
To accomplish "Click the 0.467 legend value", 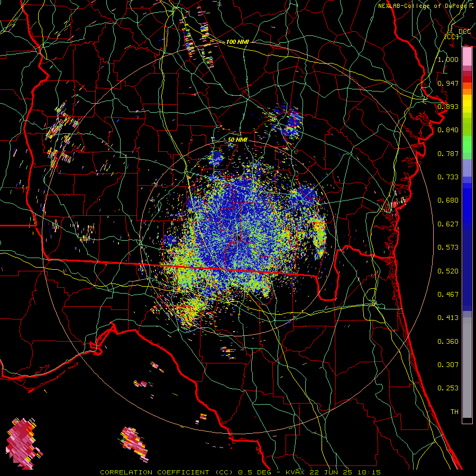I will tap(448, 295).
